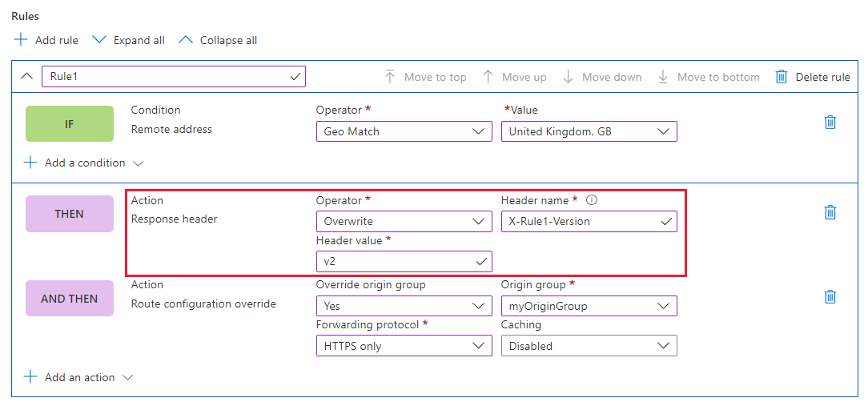Click Move to top

tap(425, 77)
